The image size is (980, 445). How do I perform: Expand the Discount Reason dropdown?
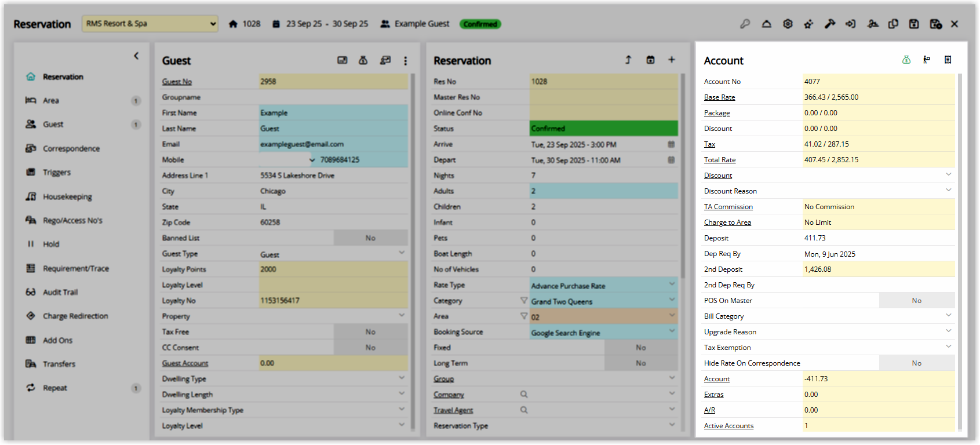(949, 190)
